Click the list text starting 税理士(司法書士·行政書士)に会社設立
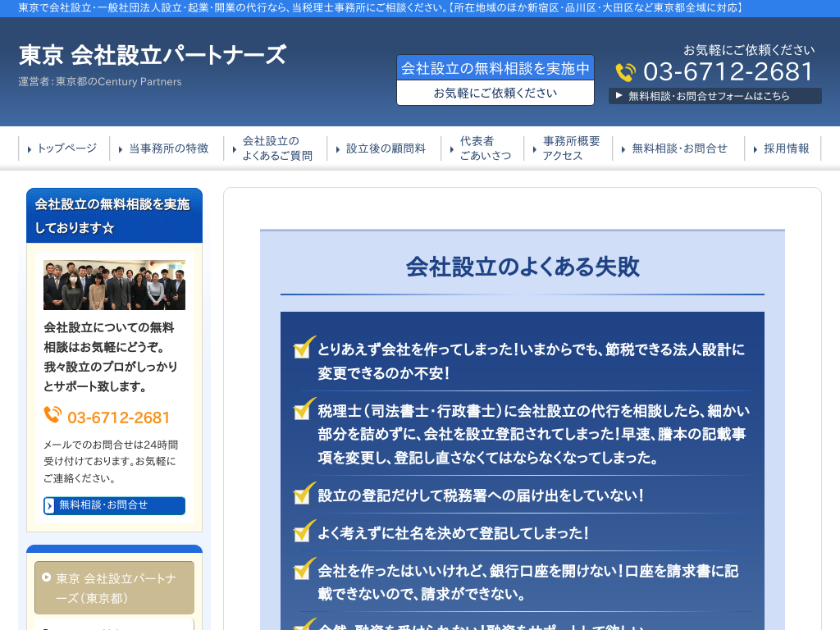The width and height of the screenshot is (840, 630). (533, 434)
